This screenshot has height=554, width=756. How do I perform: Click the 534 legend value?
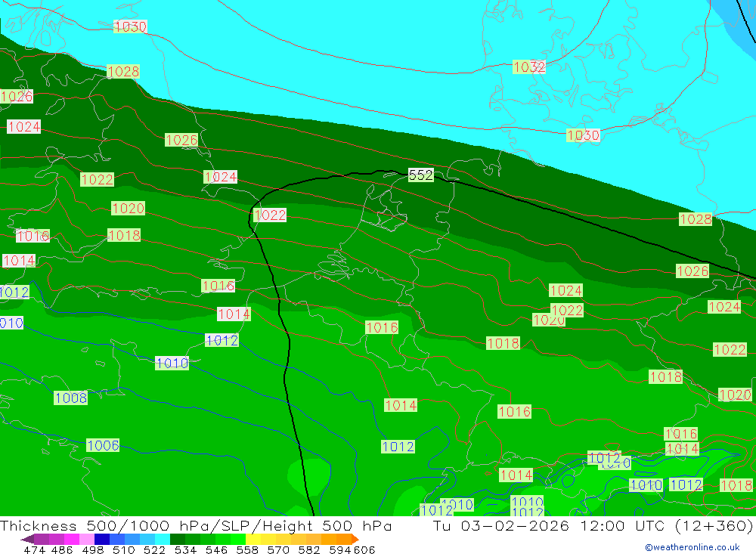pos(185,549)
